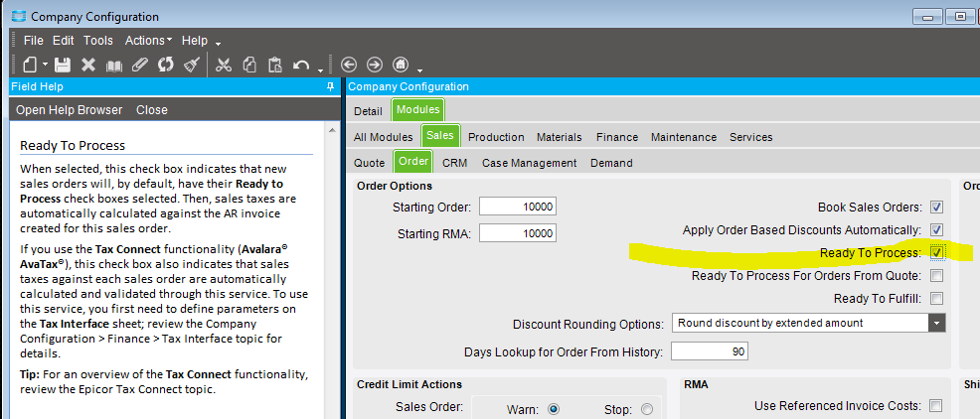Viewport: 980px width, 419px height.
Task: Open the navigation toolbar overflow arrow after Home
Action: point(420,70)
